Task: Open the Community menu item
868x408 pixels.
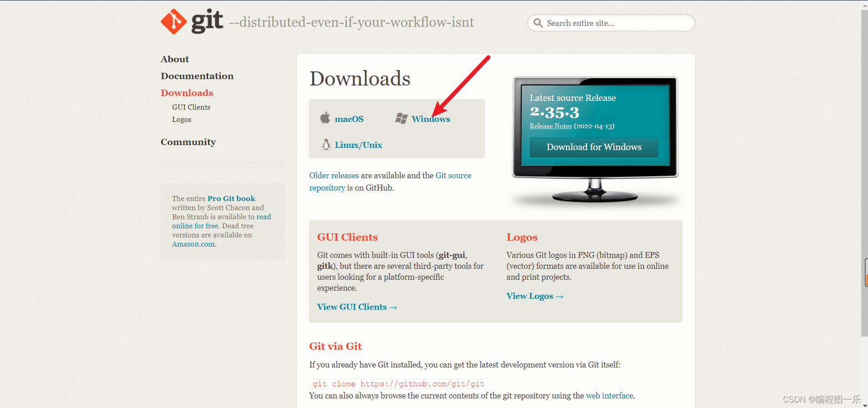Action: pos(188,142)
